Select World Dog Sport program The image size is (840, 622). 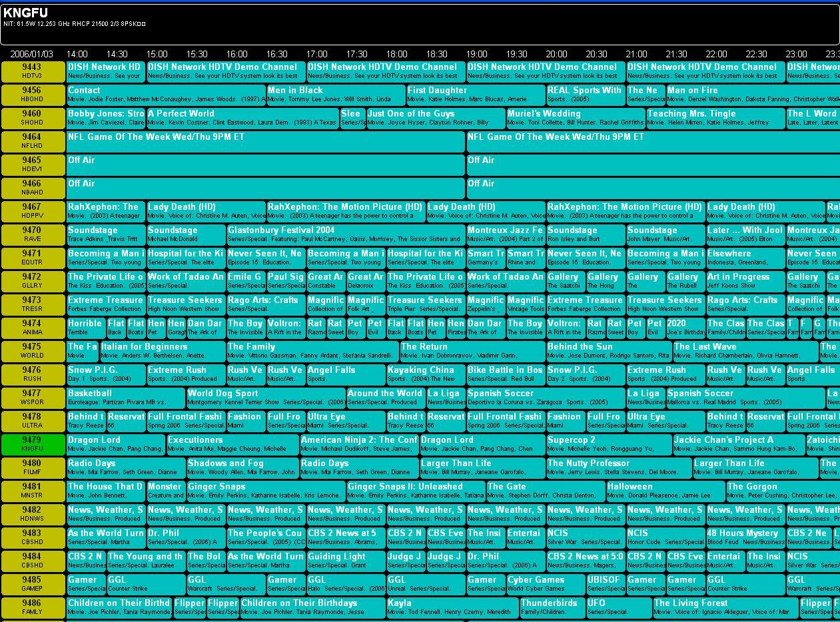(266, 398)
